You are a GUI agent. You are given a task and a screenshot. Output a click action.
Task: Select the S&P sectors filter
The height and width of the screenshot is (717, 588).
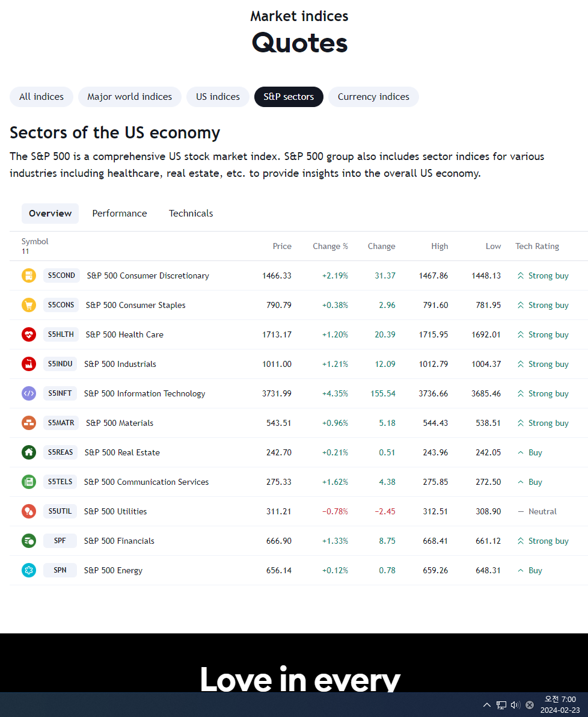pyautogui.click(x=289, y=97)
